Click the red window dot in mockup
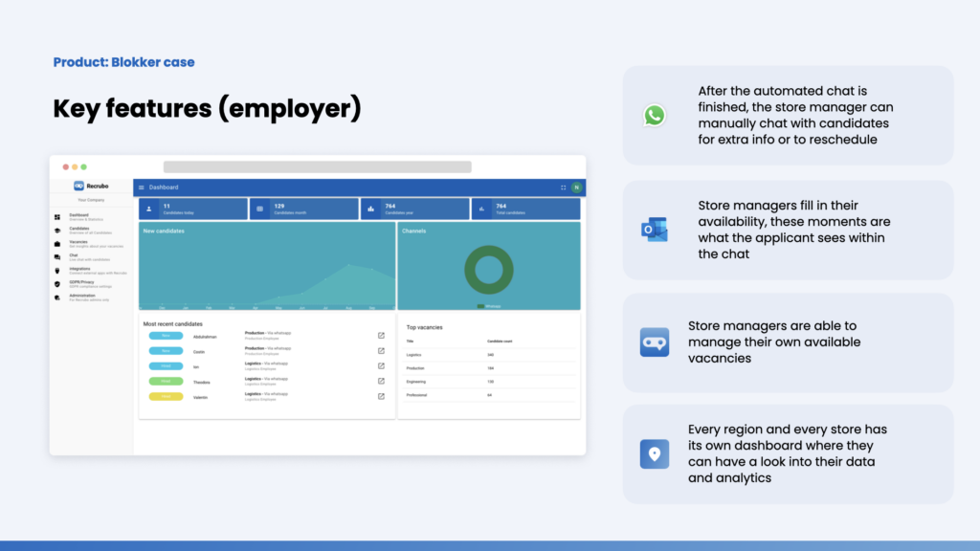Image resolution: width=980 pixels, height=551 pixels. point(66,166)
